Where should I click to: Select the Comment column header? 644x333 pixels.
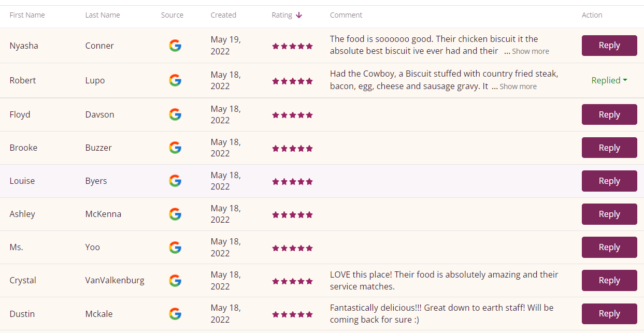tap(346, 15)
